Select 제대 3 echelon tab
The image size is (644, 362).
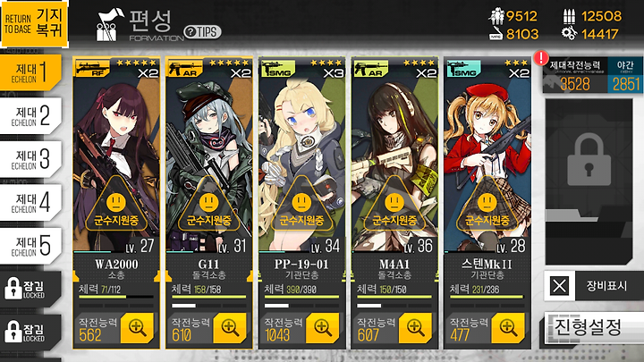coord(30,159)
